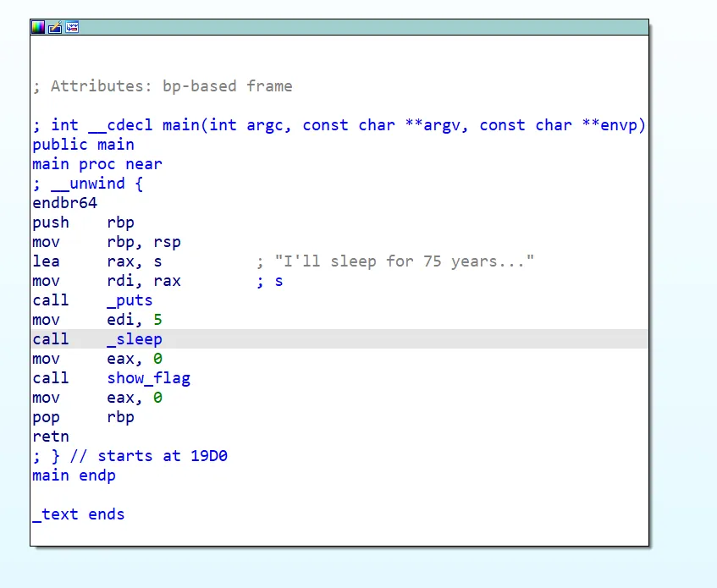The width and height of the screenshot is (717, 588).
Task: Select the green value 5 in mov edi
Action: [157, 320]
